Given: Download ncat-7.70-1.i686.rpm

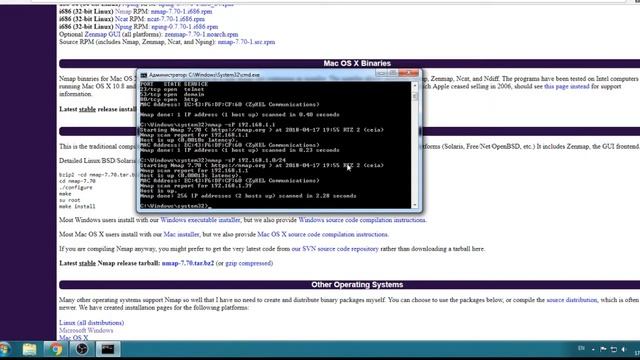Looking at the screenshot, I should [x=176, y=19].
